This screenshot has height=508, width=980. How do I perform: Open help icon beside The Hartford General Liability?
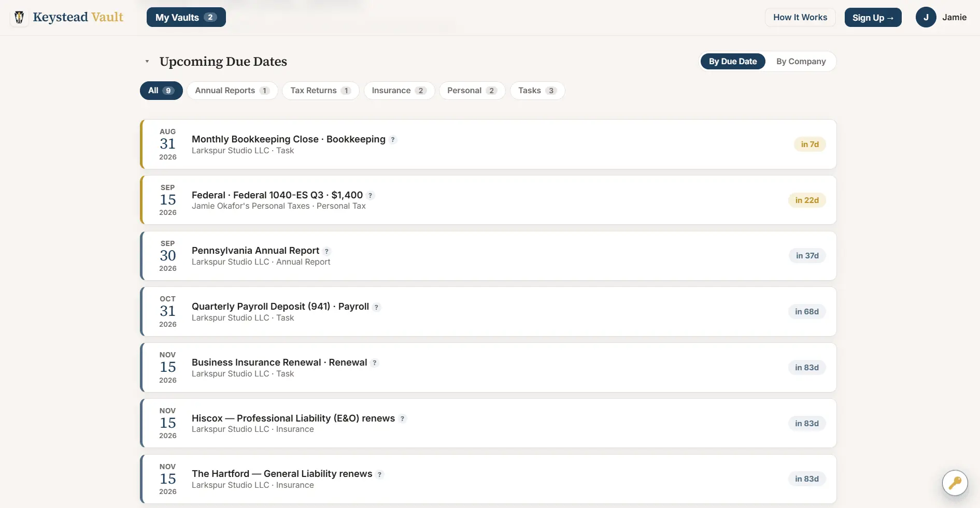tap(379, 474)
